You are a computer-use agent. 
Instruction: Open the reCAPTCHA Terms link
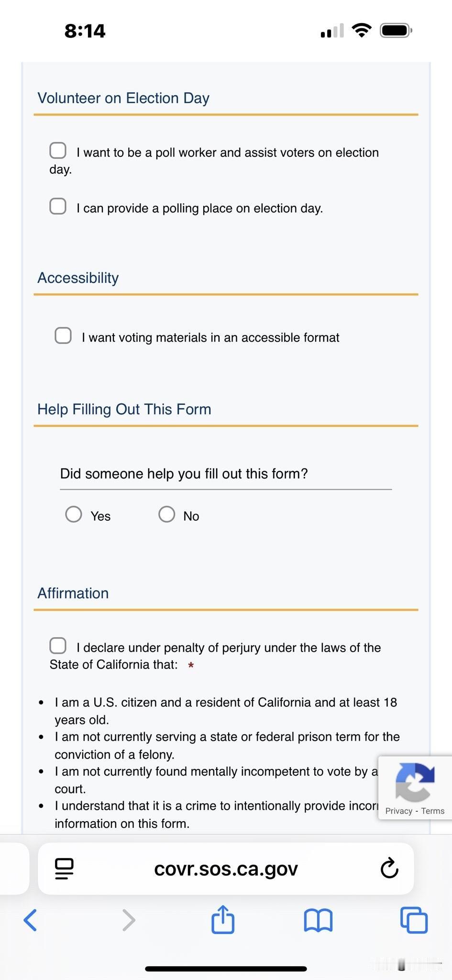pos(433,811)
